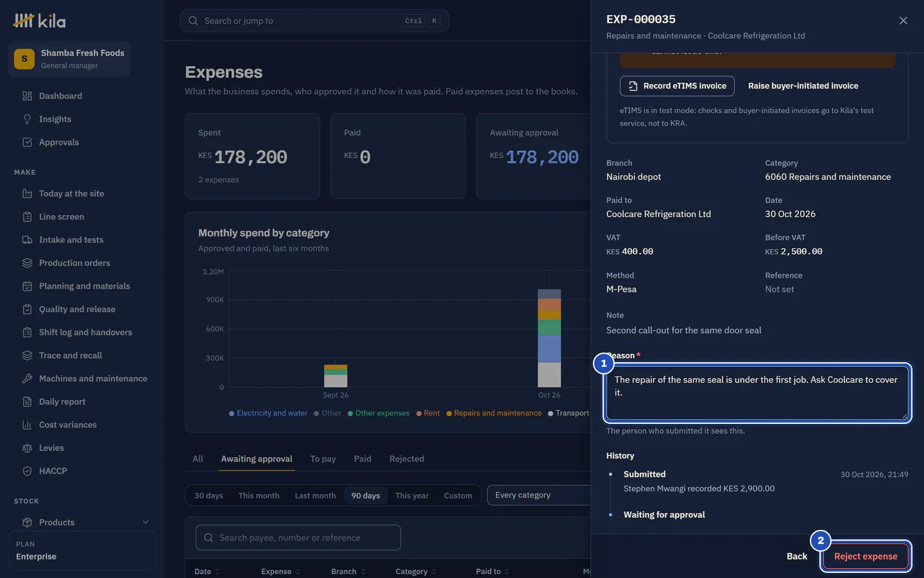The height and width of the screenshot is (578, 924).
Task: Close the EXP-000035 panel
Action: coord(903,21)
